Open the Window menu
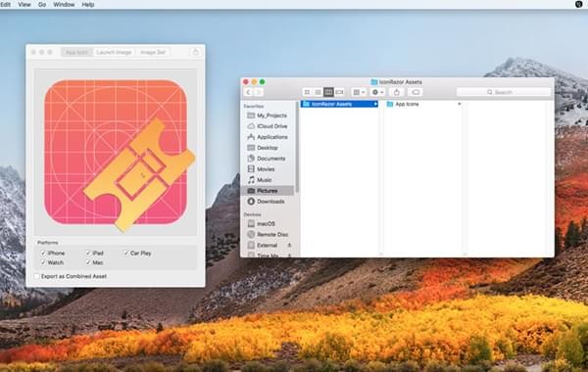Viewport: 588px width, 372px height. pyautogui.click(x=64, y=5)
